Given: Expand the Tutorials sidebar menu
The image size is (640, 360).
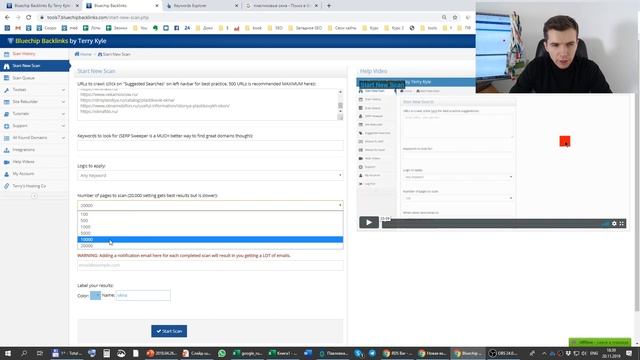Looking at the screenshot, I should (34, 114).
